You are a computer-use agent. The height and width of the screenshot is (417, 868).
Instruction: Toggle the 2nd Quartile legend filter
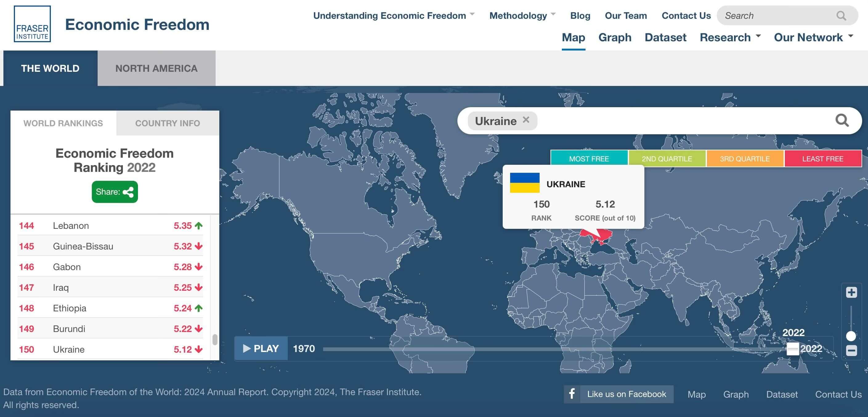tap(667, 159)
